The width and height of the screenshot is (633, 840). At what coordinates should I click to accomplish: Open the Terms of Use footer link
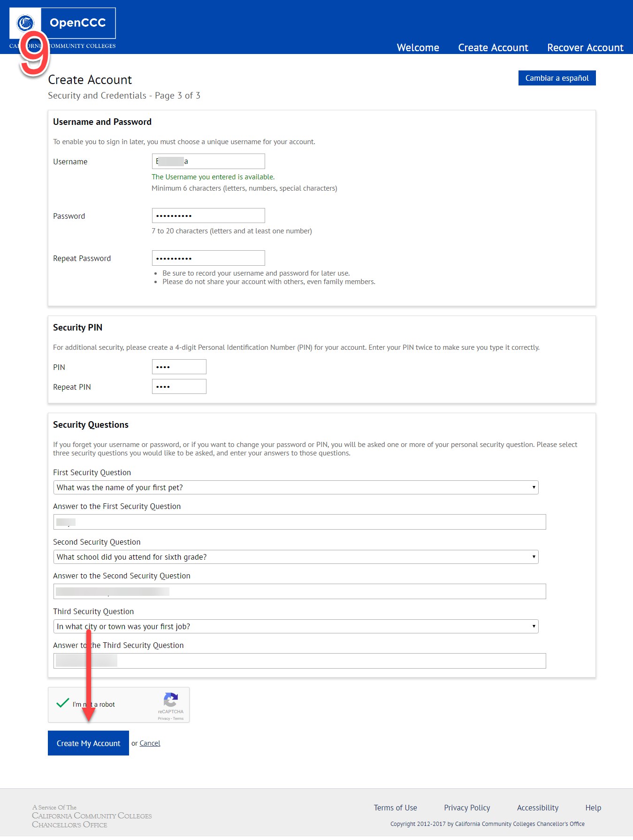(x=395, y=808)
